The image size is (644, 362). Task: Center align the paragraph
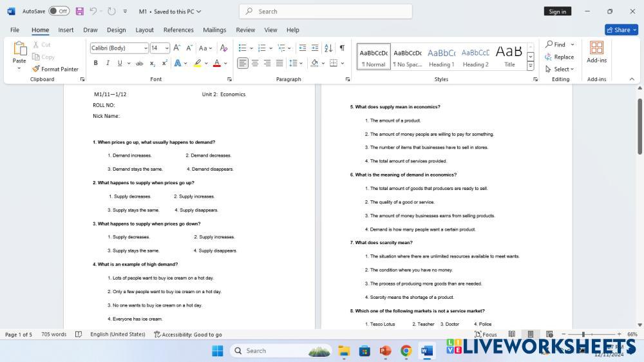coord(255,63)
